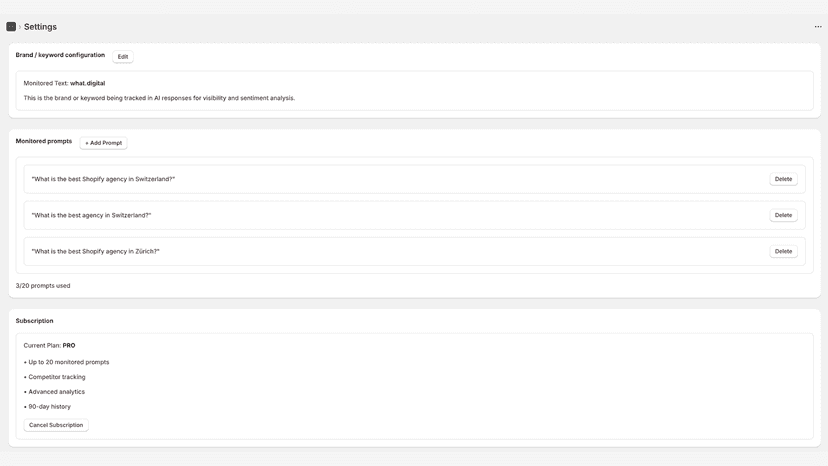
Task: Delete the best agency in Switzerland prompt
Action: [783, 215]
